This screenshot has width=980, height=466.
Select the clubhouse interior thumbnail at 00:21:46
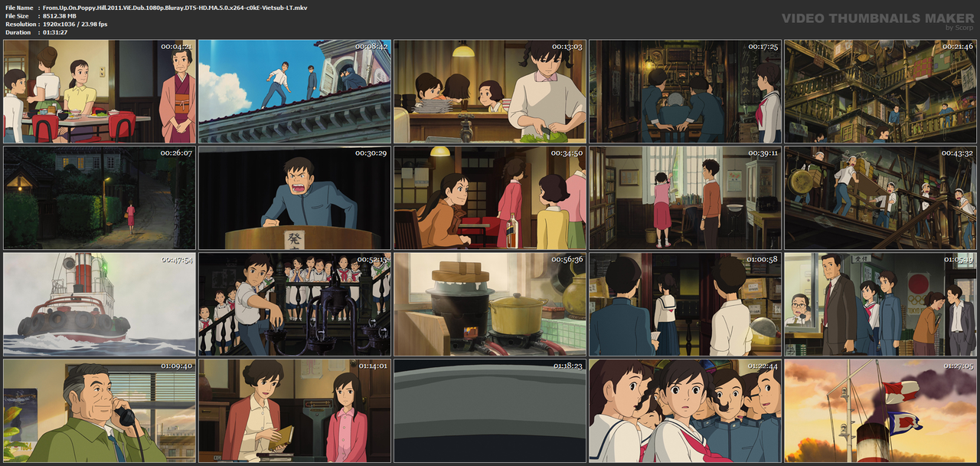click(x=880, y=91)
